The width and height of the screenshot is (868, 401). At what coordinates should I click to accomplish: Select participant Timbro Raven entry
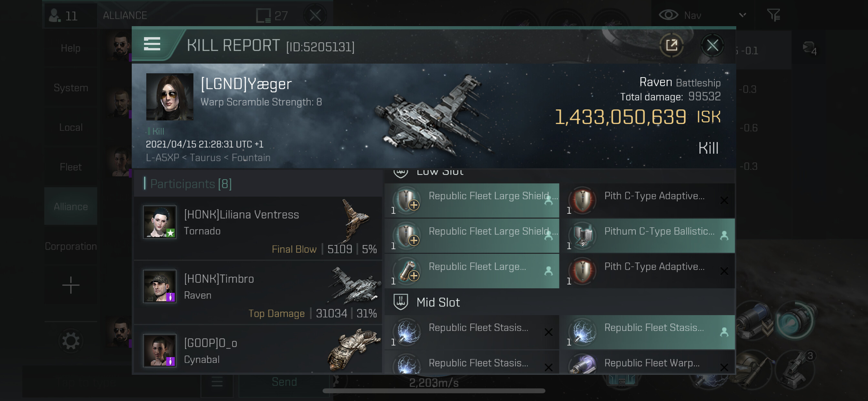[258, 292]
